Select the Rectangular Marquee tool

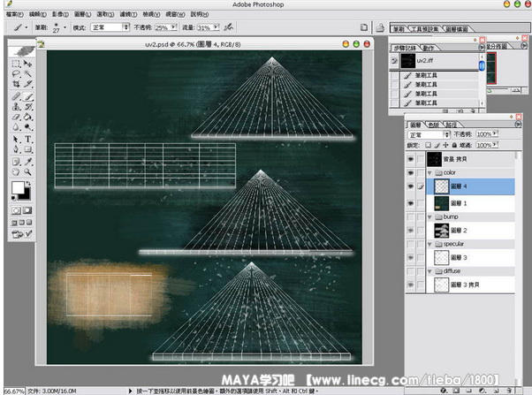(16, 65)
